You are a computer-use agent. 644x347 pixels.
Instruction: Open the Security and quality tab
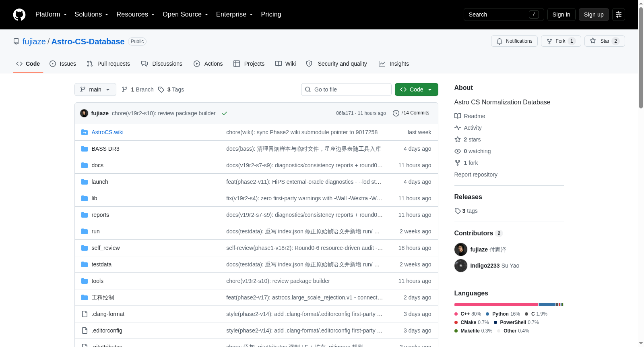337,64
